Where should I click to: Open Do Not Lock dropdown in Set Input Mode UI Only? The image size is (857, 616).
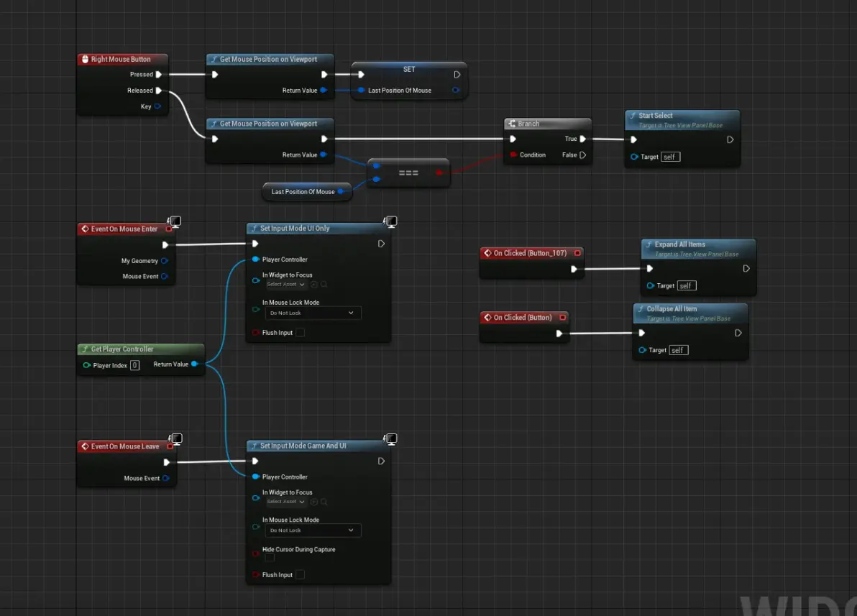313,313
